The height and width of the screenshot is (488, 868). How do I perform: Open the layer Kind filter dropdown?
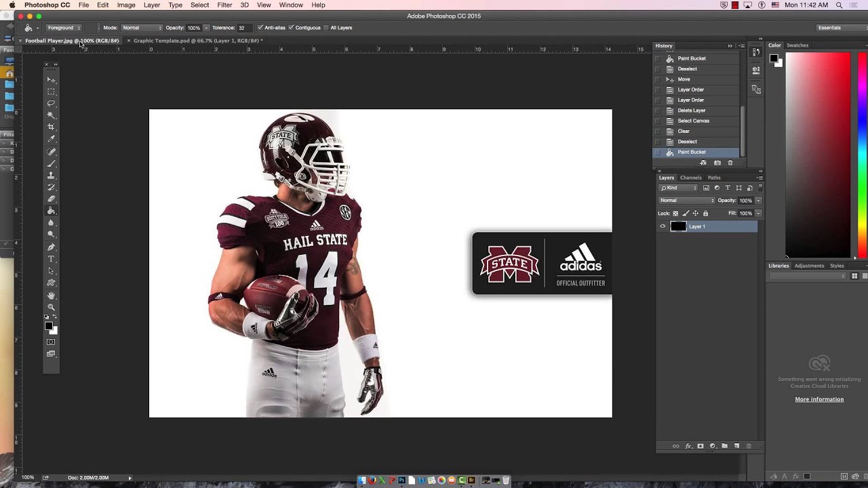679,188
